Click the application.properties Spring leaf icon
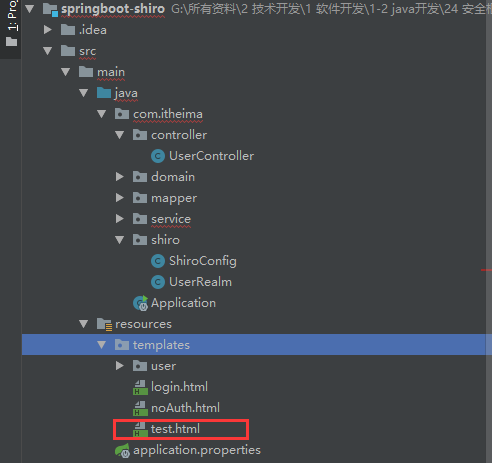This screenshot has width=492, height=463. coord(122,451)
